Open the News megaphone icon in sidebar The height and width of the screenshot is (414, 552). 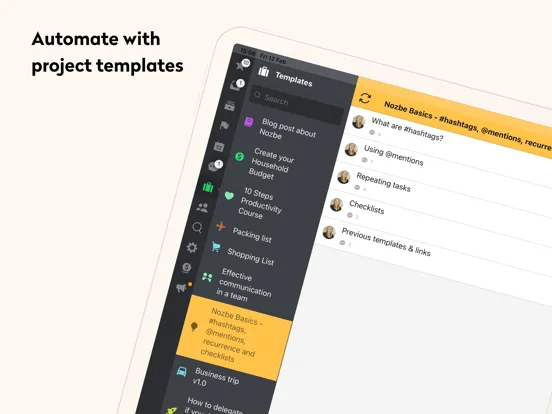tap(182, 287)
